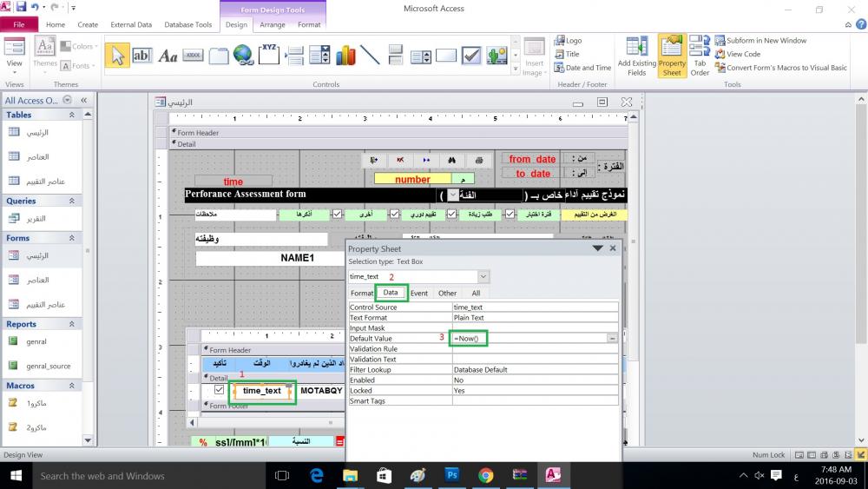Collapse the Macros group
Viewport: 868px width, 489px height.
coord(72,386)
